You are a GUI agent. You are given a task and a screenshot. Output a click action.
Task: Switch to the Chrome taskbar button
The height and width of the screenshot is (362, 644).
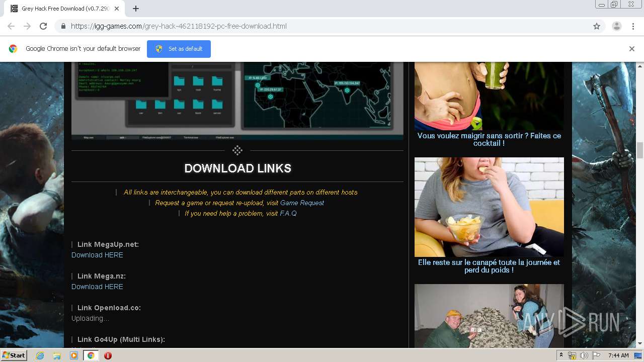point(91,355)
